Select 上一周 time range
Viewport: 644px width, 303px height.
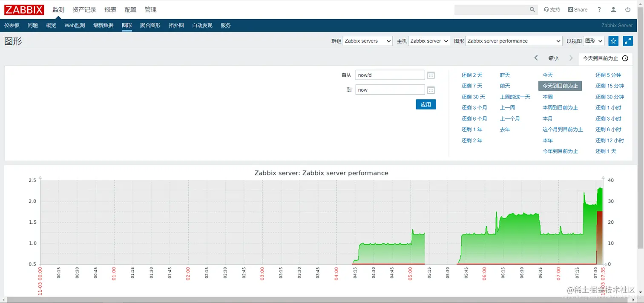click(x=507, y=108)
